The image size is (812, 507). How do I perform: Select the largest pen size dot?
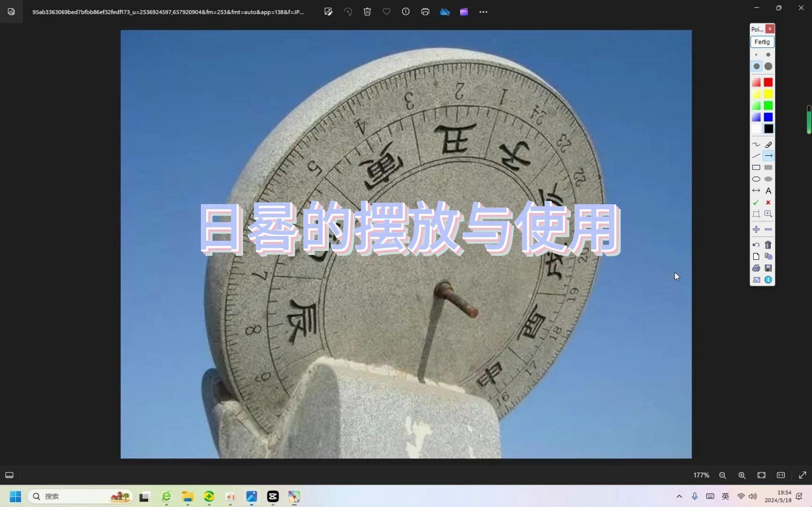click(768, 66)
